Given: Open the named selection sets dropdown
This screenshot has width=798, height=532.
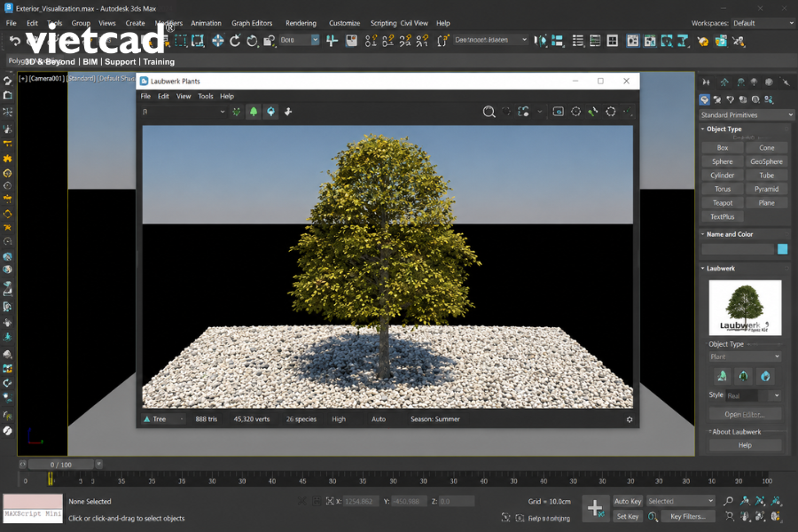Looking at the screenshot, I should point(491,40).
